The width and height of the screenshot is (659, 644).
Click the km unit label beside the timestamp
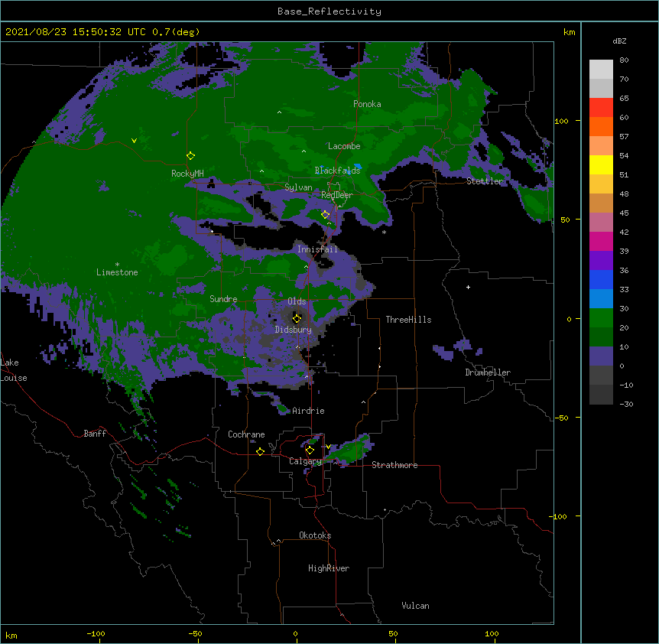coord(570,32)
